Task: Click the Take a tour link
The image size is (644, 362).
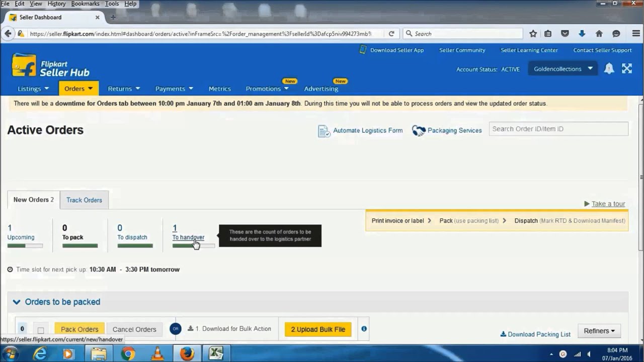Action: pos(608,204)
